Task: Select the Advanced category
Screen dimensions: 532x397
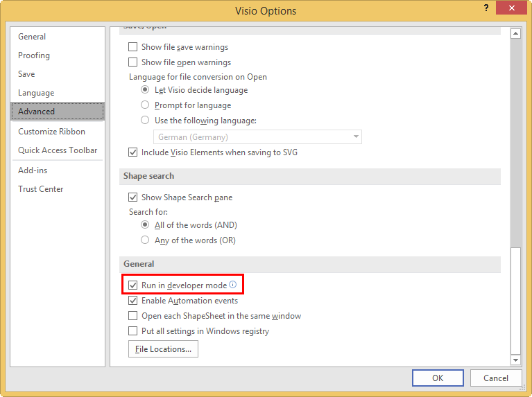Action: (58, 111)
